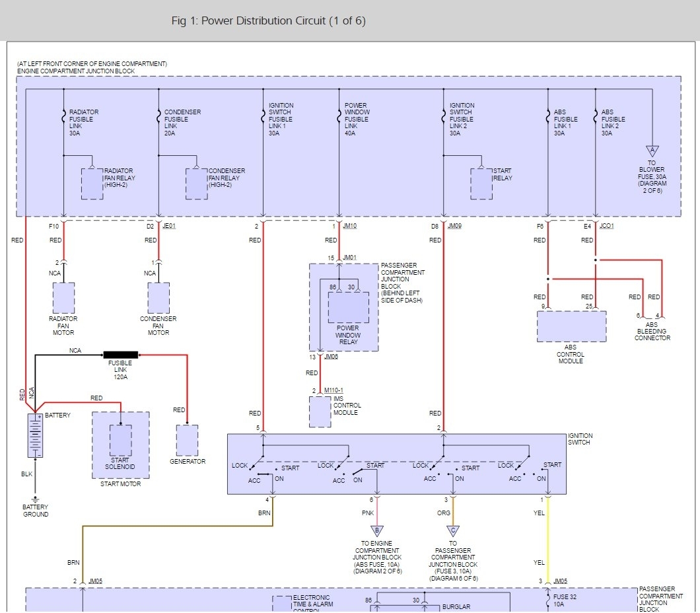Click the radiator fan motor box
Screen dimensions: 700x613
63,298
